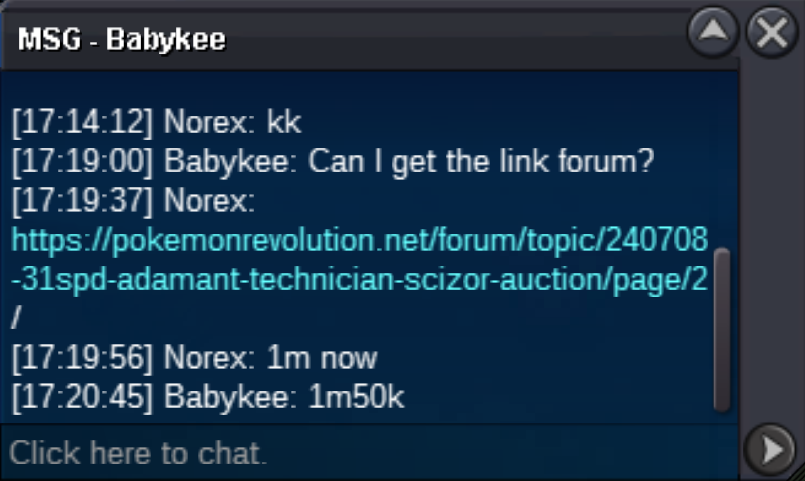Click the trailing slash of the link
805x481 pixels.
[15, 318]
